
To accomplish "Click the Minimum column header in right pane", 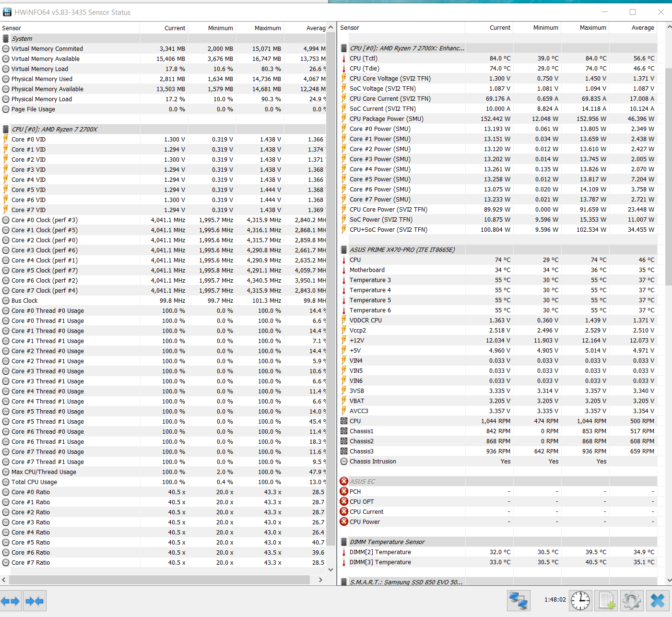I will [x=537, y=27].
